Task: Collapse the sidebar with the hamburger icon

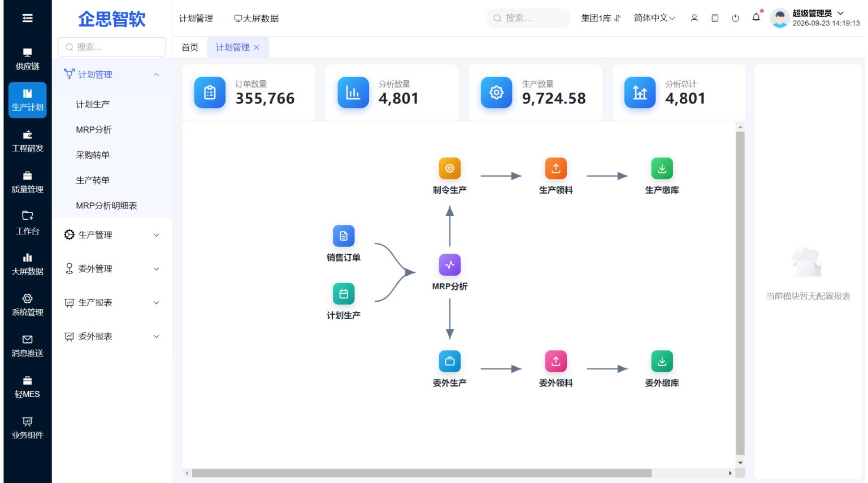Action: tap(27, 19)
